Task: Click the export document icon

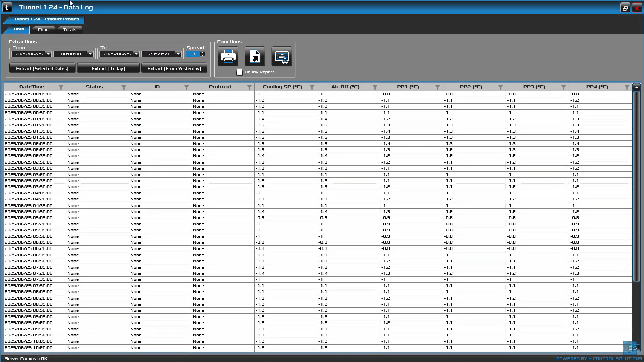Action: click(255, 56)
